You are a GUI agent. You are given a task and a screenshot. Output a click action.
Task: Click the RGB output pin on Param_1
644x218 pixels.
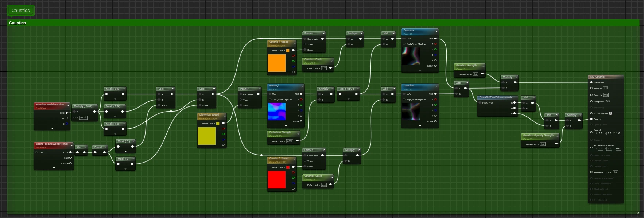point(301,94)
